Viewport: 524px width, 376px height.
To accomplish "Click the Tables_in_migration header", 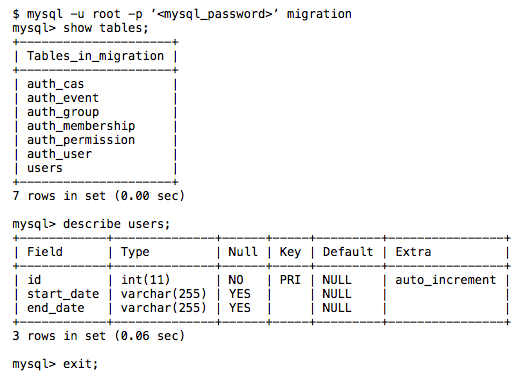I will tap(96, 56).
